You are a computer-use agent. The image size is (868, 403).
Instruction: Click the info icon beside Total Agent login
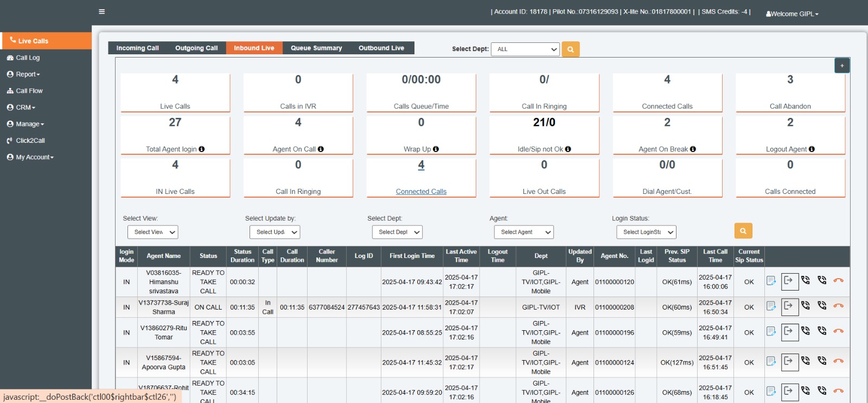coord(202,149)
